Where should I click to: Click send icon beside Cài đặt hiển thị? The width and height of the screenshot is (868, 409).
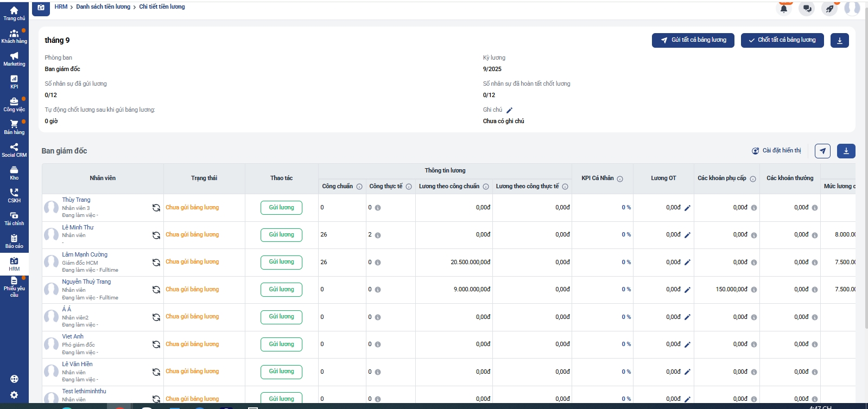pyautogui.click(x=822, y=151)
